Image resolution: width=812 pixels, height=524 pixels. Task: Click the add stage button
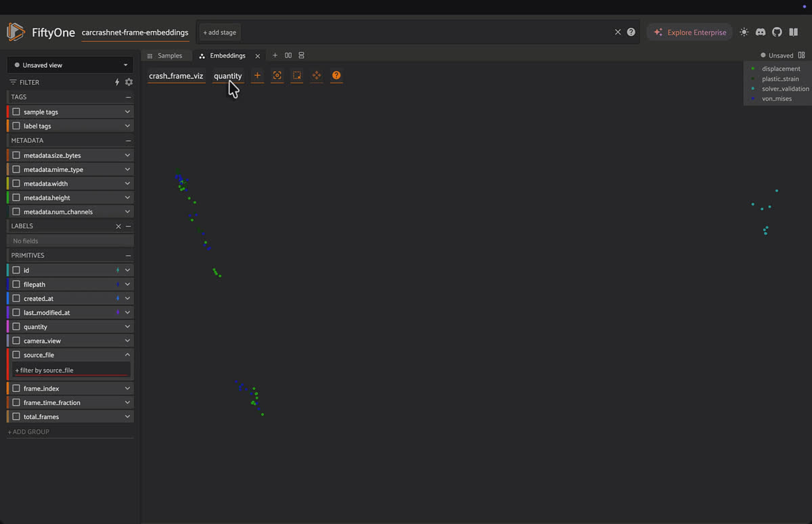coord(220,32)
